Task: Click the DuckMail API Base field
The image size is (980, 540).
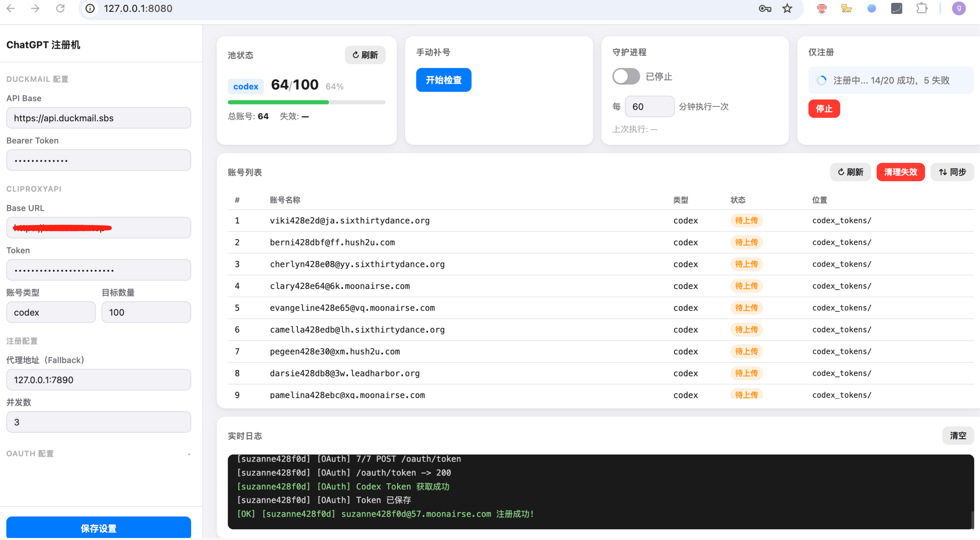Action: pos(99,118)
